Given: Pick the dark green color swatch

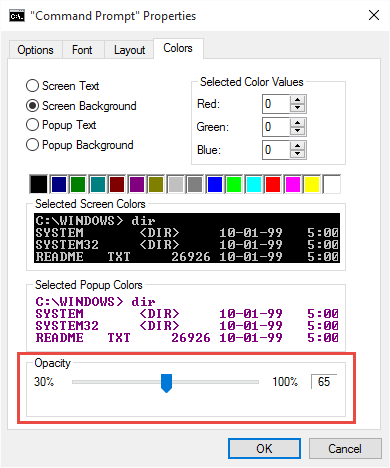Looking at the screenshot, I should pyautogui.click(x=78, y=184).
